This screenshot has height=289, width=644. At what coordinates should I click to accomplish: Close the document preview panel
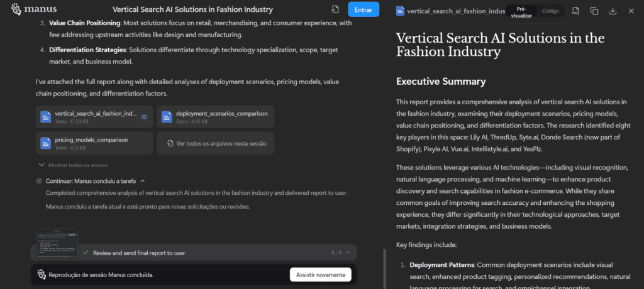631,11
